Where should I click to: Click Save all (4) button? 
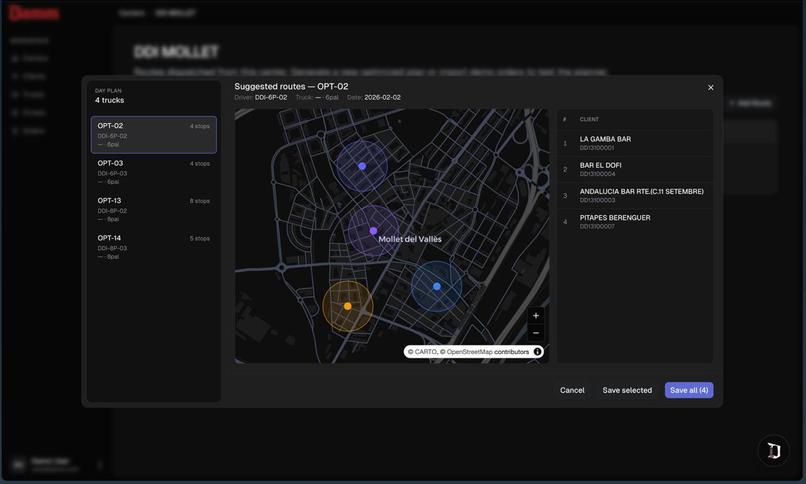(689, 390)
